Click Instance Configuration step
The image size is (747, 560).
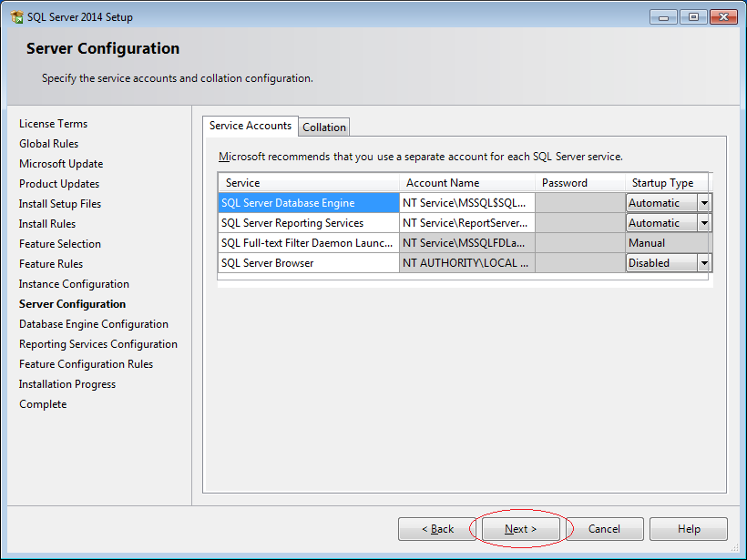point(74,284)
